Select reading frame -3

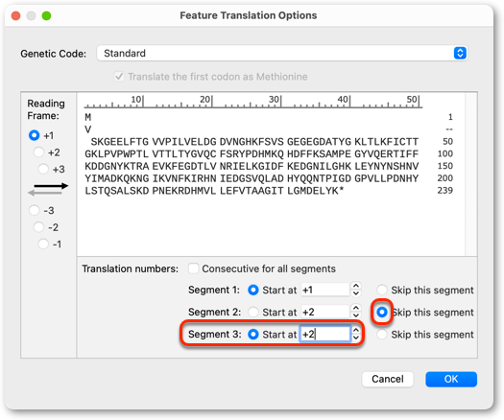(34, 210)
